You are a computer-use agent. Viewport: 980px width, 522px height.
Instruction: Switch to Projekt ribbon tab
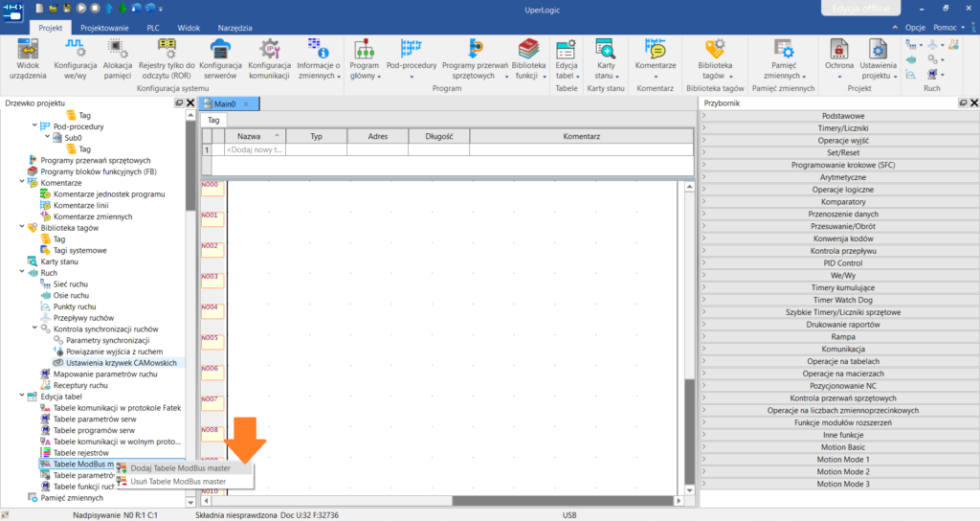point(51,28)
